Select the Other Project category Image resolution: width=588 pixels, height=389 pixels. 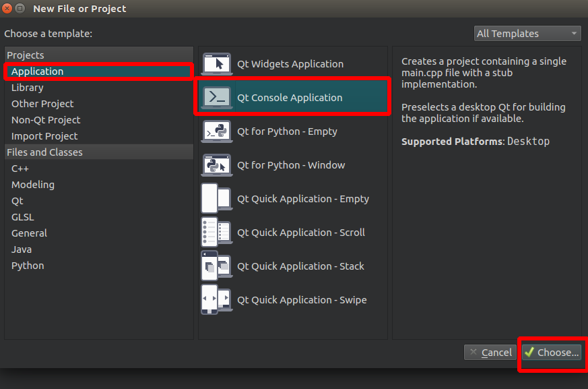pos(42,104)
